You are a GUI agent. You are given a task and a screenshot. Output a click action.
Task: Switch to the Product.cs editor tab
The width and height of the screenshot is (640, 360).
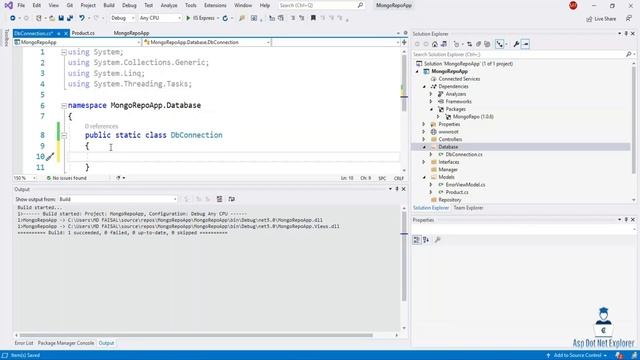(83, 33)
